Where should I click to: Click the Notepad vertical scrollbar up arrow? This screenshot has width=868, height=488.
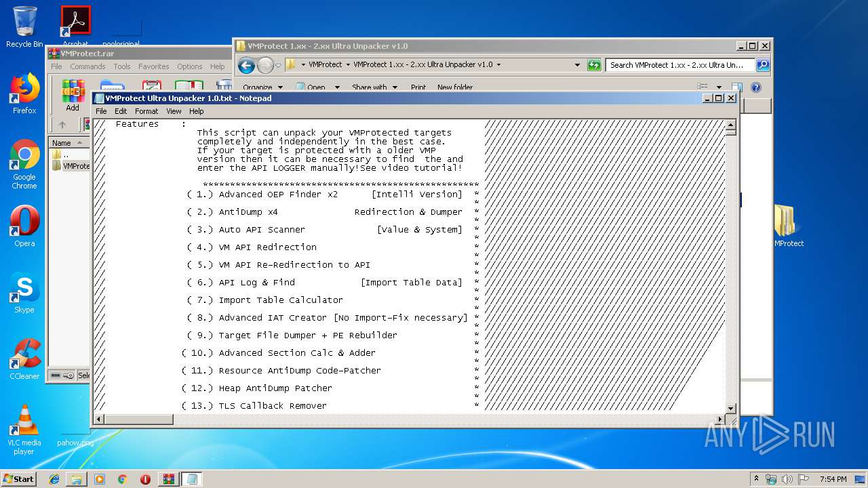[x=731, y=125]
